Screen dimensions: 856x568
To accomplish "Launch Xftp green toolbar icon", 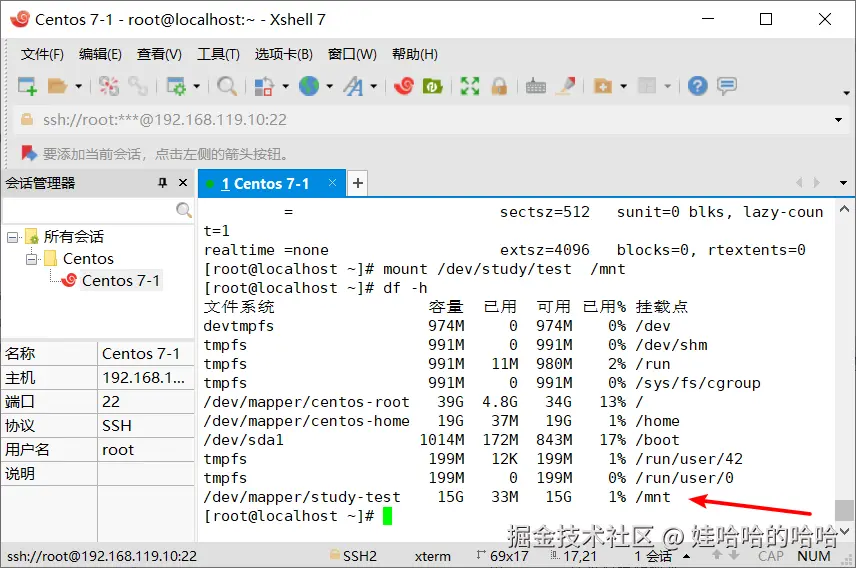I will click(x=432, y=86).
